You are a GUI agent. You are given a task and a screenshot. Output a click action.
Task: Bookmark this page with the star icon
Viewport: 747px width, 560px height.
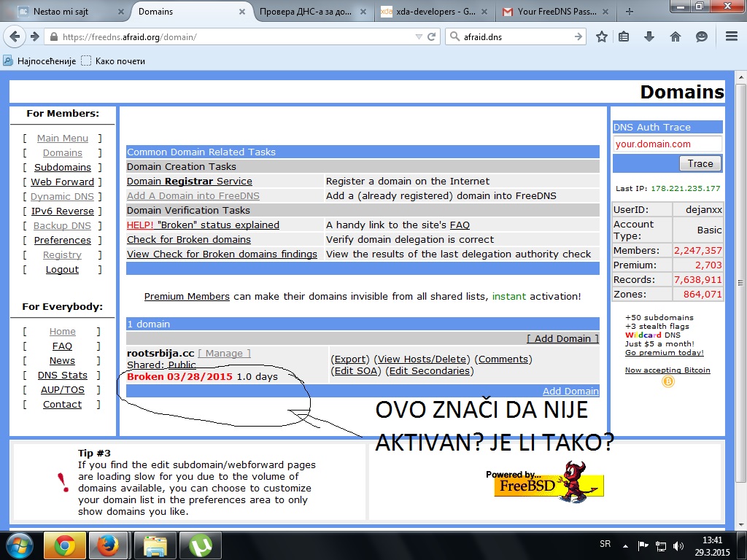602,36
